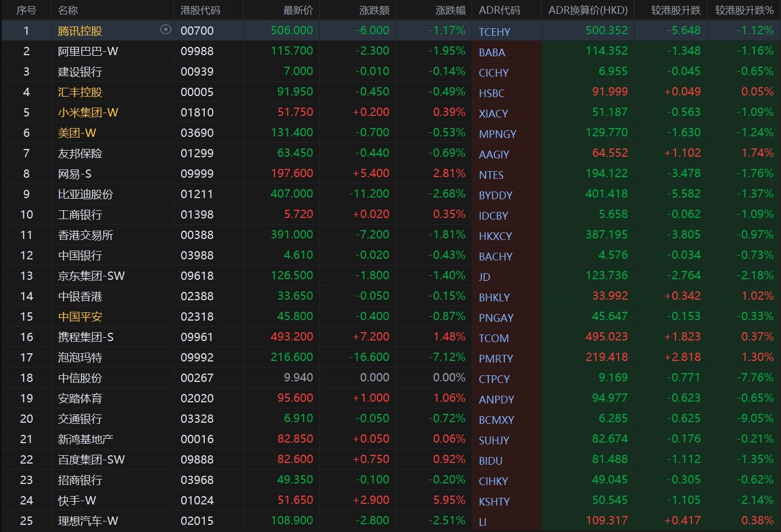Click the BABA ADR code

(492, 52)
